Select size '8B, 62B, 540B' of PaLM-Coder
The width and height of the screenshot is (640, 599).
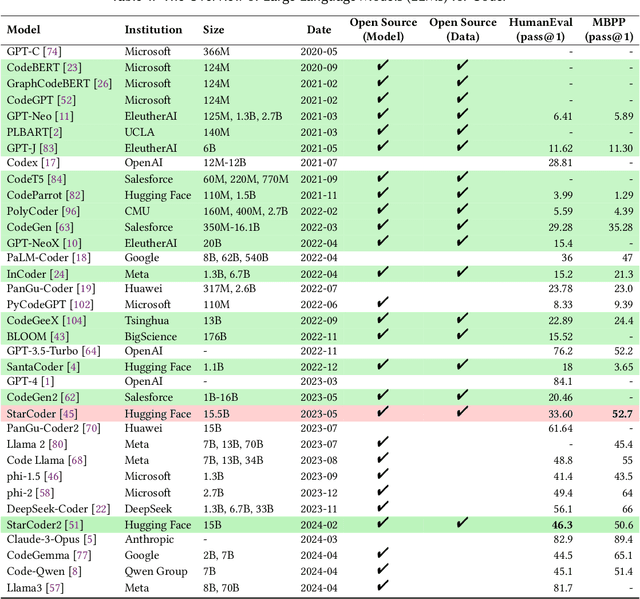point(236,257)
